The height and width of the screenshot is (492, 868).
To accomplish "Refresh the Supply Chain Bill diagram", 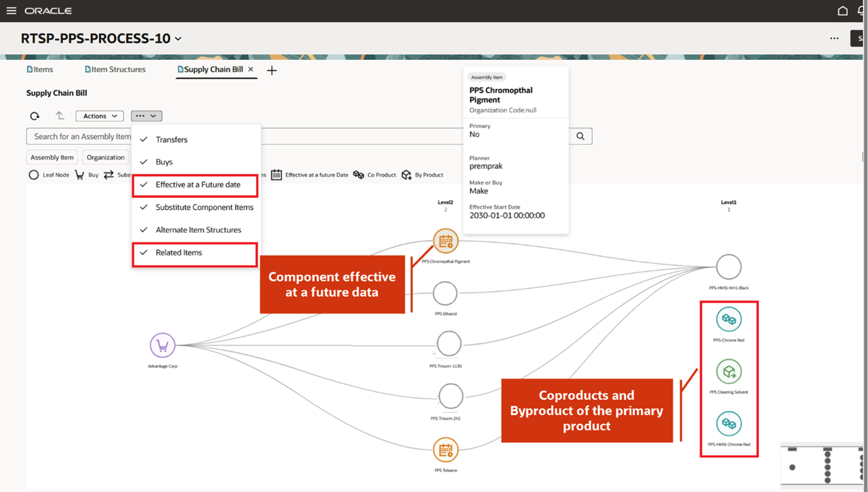I will pyautogui.click(x=35, y=116).
